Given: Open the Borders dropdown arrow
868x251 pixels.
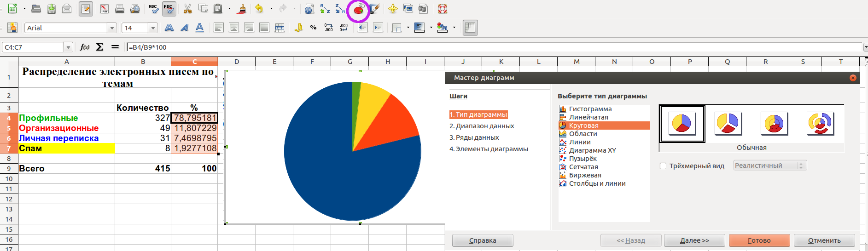Looking at the screenshot, I should click(408, 28).
